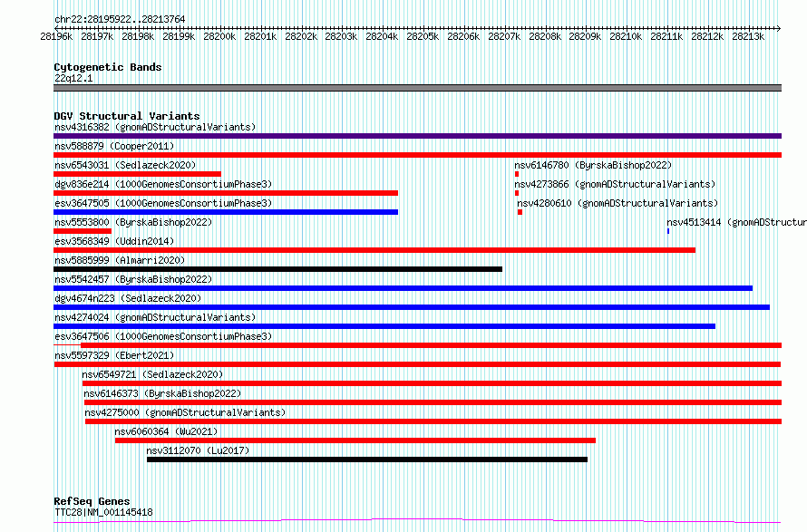The image size is (807, 532).
Task: Click the short red nsv5553800 bar
Action: coord(83,231)
